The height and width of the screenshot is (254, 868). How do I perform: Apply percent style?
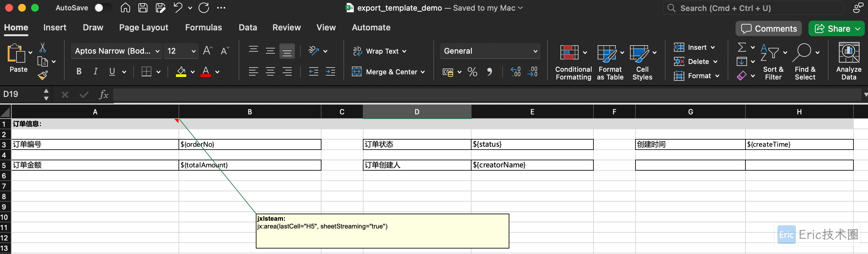tap(472, 72)
